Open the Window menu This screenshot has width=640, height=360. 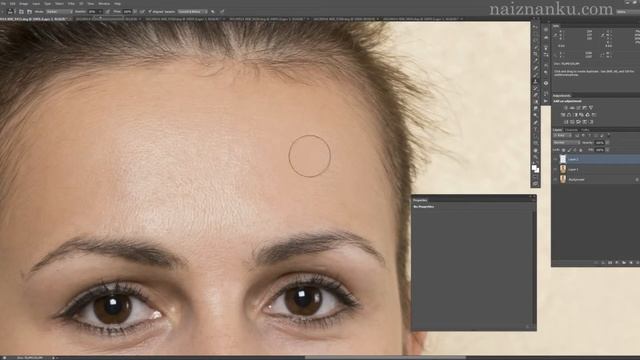[104, 3]
